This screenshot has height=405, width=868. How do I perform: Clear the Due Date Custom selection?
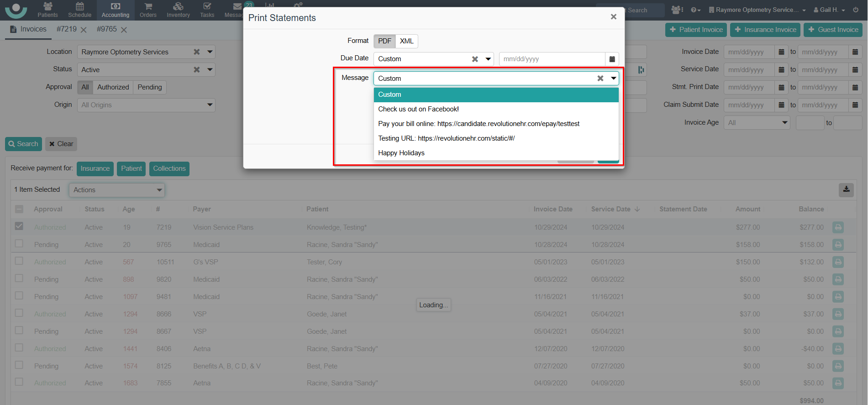[475, 59]
